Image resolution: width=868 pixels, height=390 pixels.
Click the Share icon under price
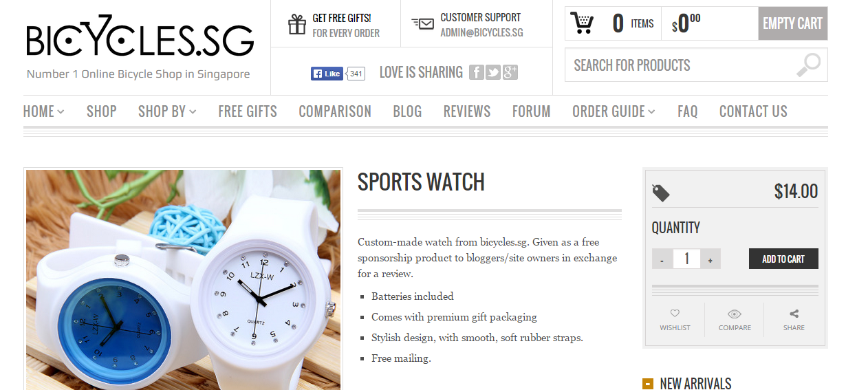point(794,314)
